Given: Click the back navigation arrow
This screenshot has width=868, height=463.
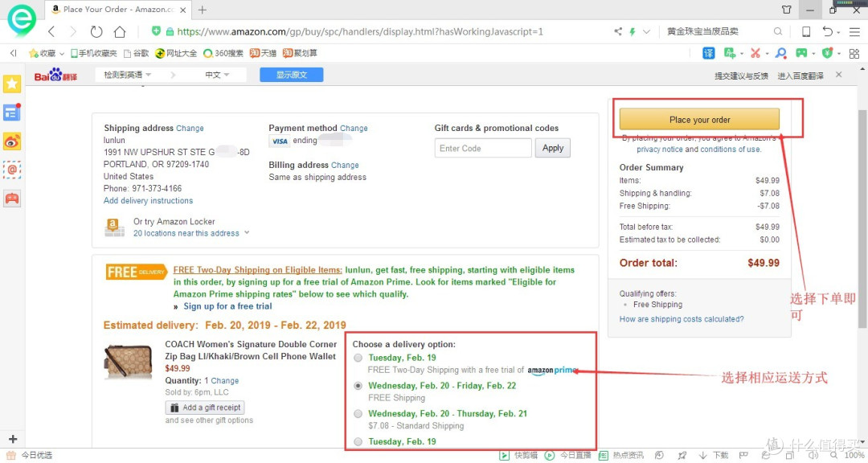Looking at the screenshot, I should pyautogui.click(x=51, y=31).
